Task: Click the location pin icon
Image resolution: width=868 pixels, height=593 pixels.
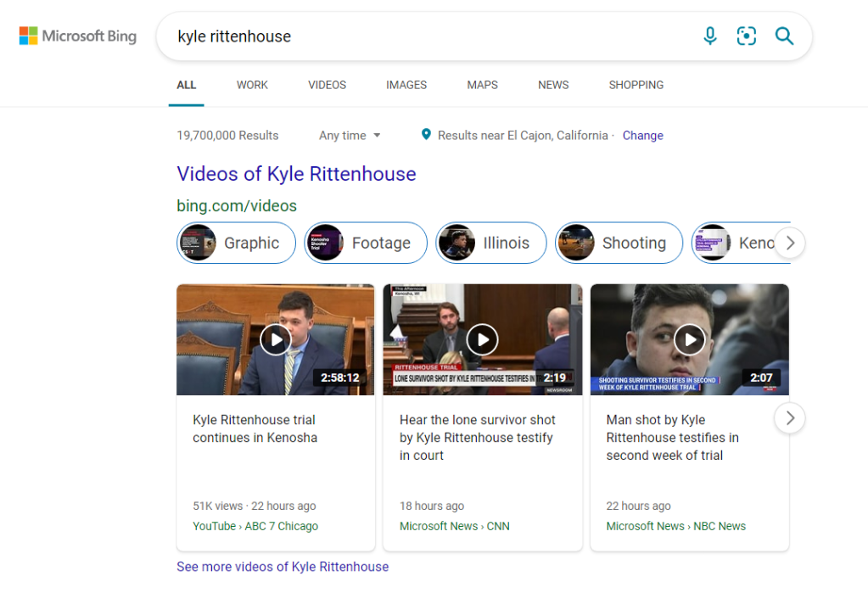Action: pyautogui.click(x=427, y=135)
